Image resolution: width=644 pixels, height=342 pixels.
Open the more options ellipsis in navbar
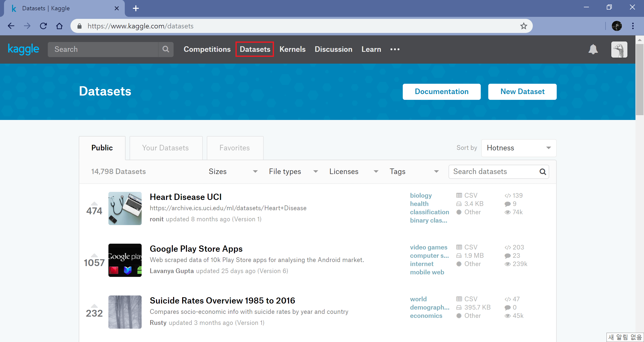(395, 49)
